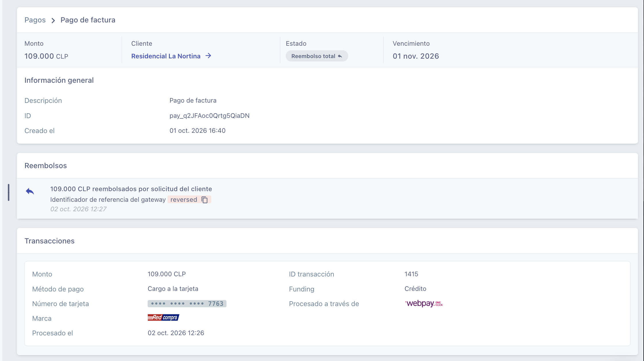Click the Información general heading

coord(59,80)
